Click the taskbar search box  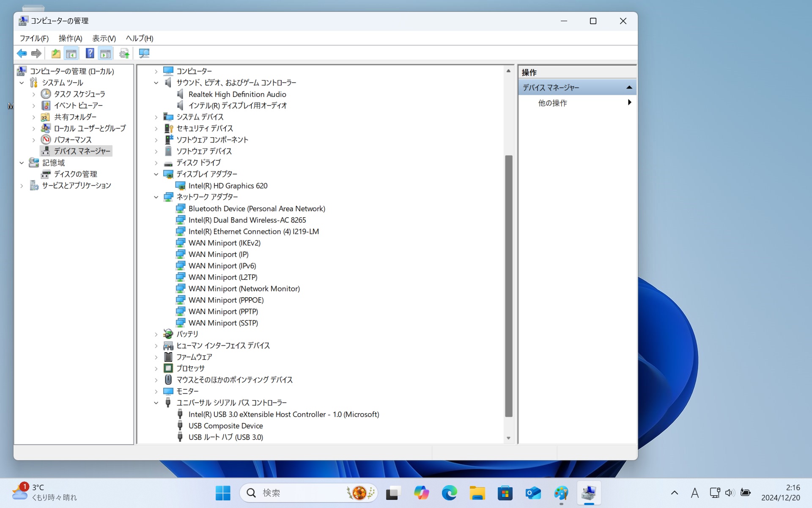click(x=309, y=493)
